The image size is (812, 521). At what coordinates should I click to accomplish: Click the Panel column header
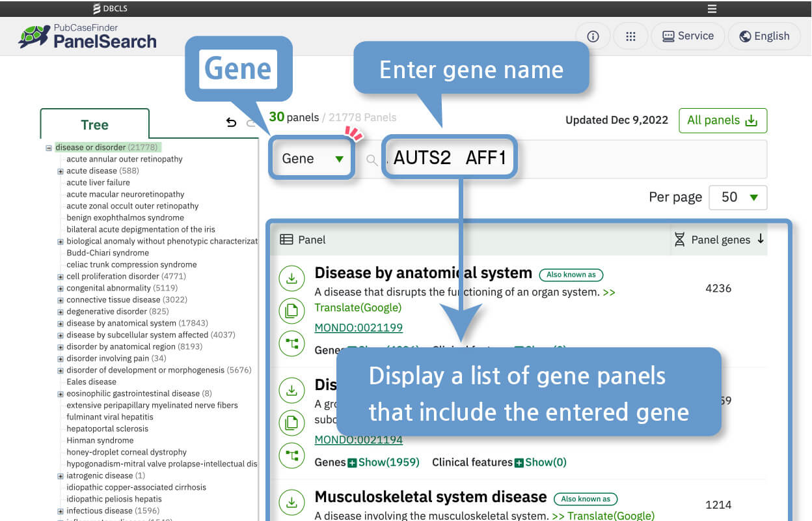(303, 240)
